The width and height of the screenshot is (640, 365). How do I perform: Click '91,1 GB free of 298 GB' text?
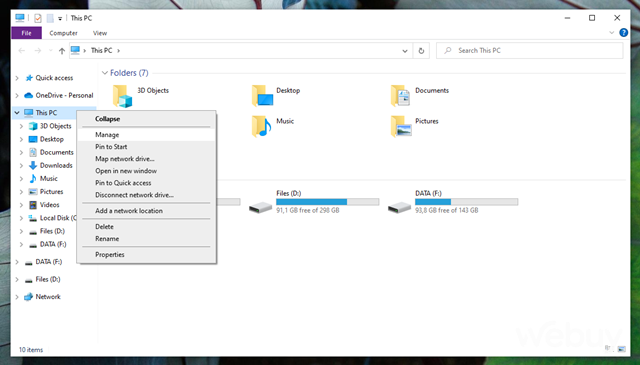[x=308, y=211]
